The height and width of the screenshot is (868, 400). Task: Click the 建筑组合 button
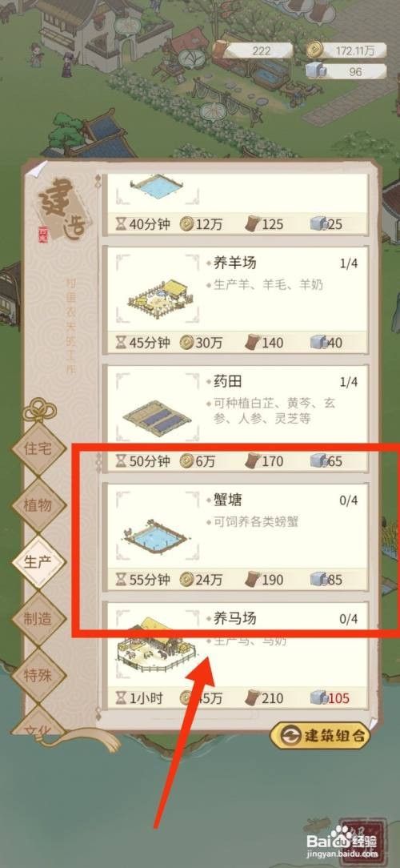tap(319, 735)
